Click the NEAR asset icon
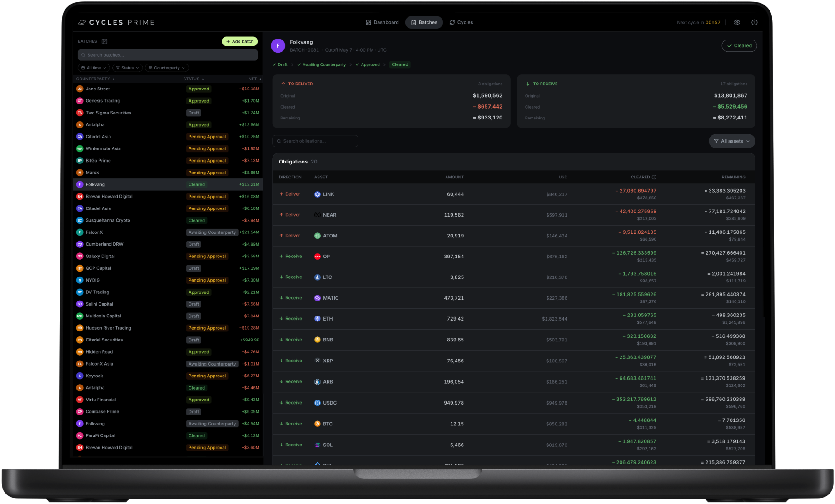The width and height of the screenshot is (835, 504). [x=318, y=215]
